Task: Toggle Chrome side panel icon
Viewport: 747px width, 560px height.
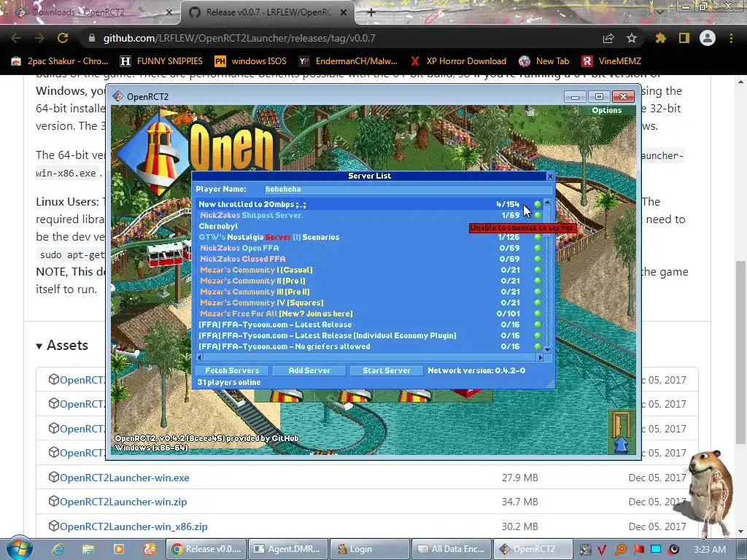Action: 684,38
